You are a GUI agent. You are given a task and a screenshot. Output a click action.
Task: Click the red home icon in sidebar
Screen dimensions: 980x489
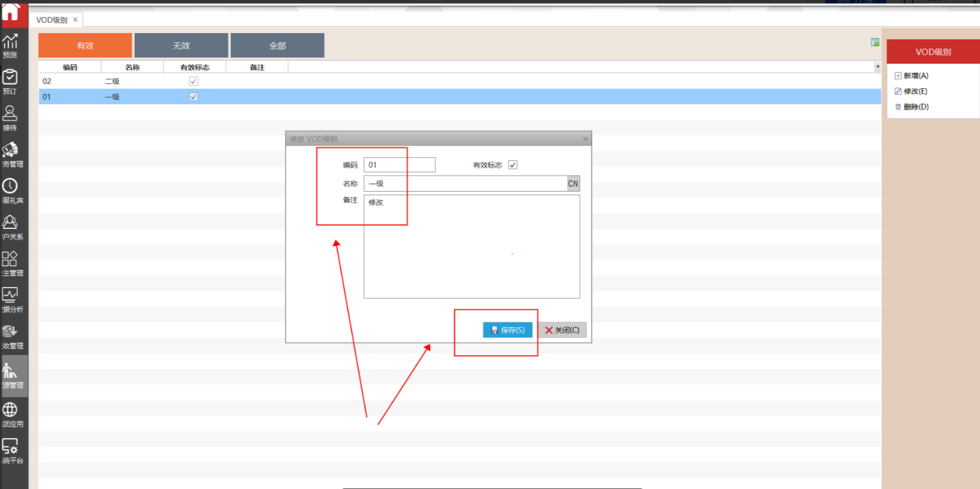tap(11, 12)
